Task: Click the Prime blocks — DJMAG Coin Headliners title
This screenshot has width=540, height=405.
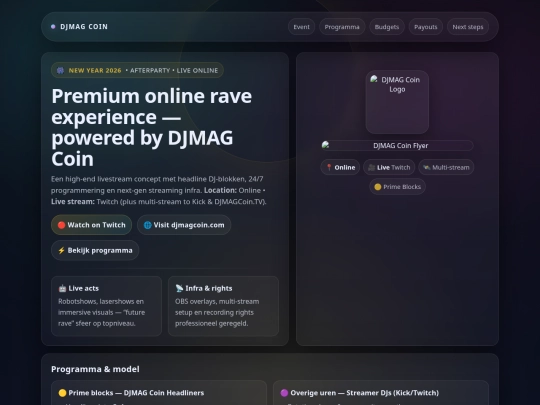Action: tap(136, 393)
